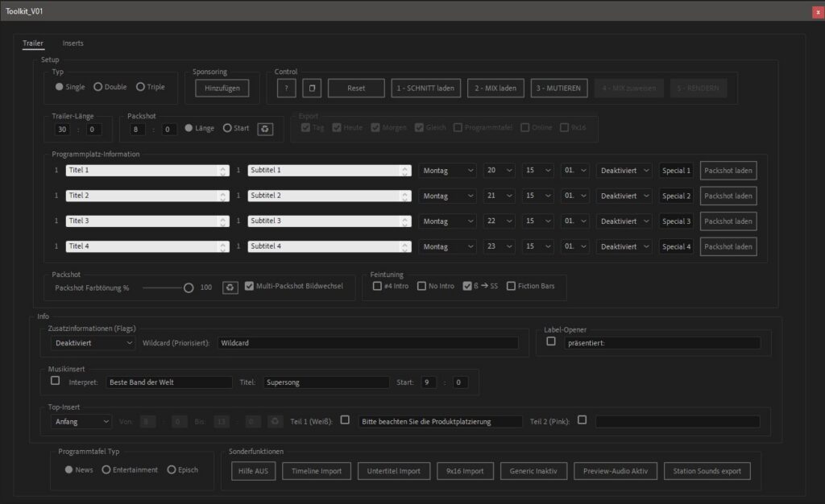This screenshot has height=504, width=825.
Task: Switch to the Inserts tab
Action: point(73,43)
